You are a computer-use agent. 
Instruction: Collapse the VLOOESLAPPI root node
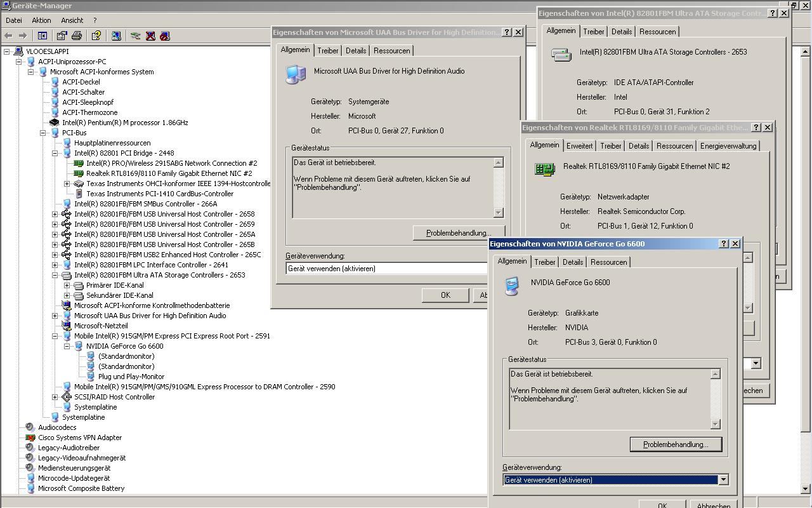[7, 51]
